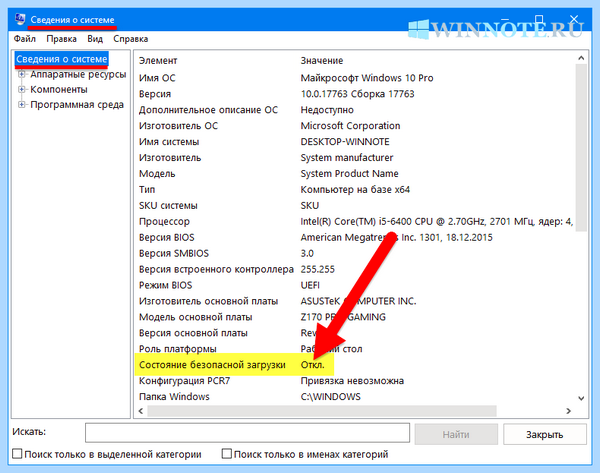600x473 pixels.
Task: Click the Microsoft Corporation value
Action: (350, 126)
